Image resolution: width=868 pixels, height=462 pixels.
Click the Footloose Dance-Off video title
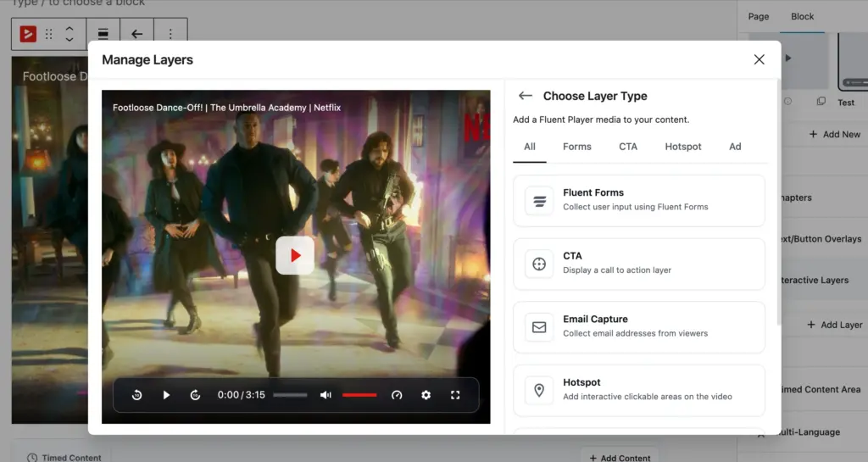point(226,108)
